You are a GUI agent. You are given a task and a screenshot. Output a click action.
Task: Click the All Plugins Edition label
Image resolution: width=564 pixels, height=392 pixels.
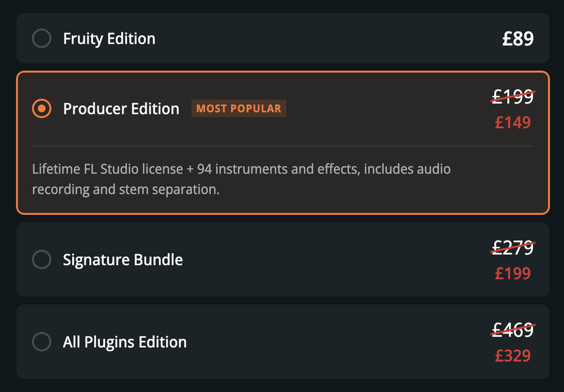125,342
